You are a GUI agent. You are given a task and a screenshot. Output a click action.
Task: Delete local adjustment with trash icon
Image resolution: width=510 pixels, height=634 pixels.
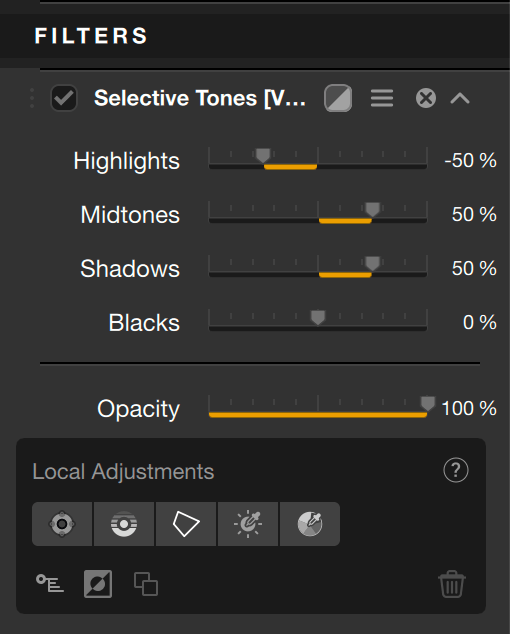[x=452, y=584]
